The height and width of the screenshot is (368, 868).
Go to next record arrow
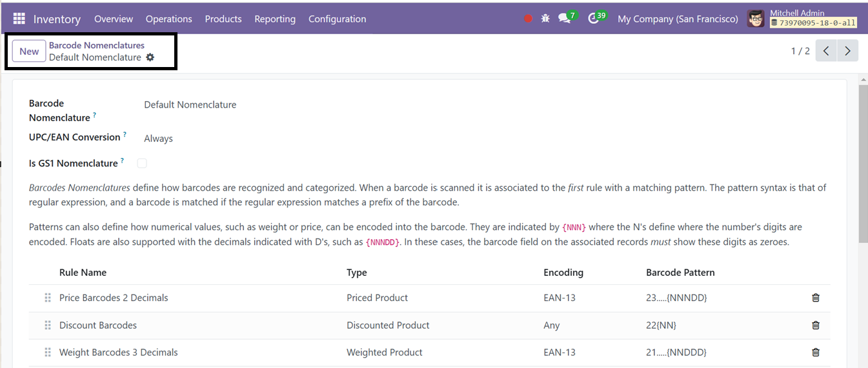pos(847,51)
